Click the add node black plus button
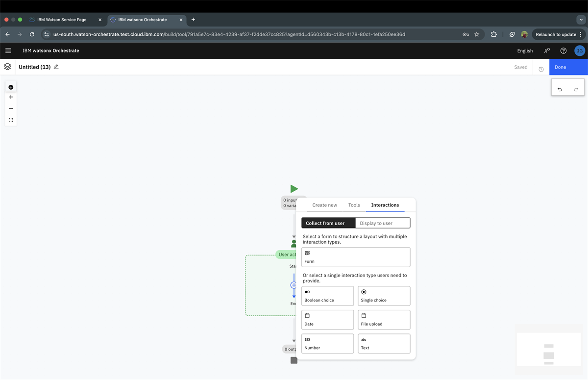The height and width of the screenshot is (380, 588). click(11, 87)
